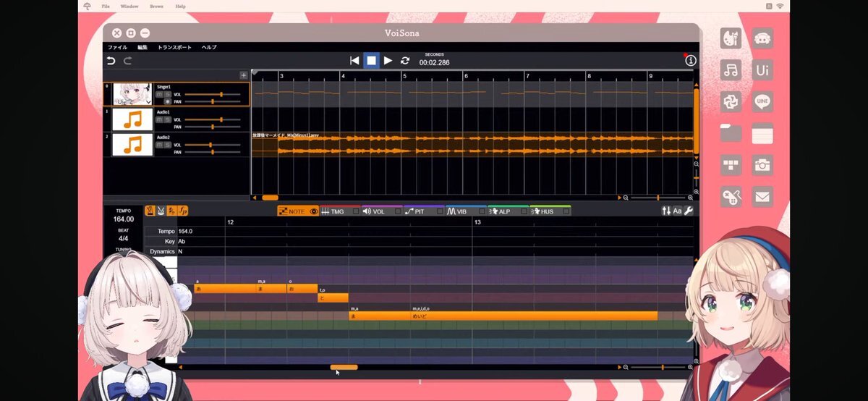
Task: Open the wrench settings icon
Action: click(689, 211)
